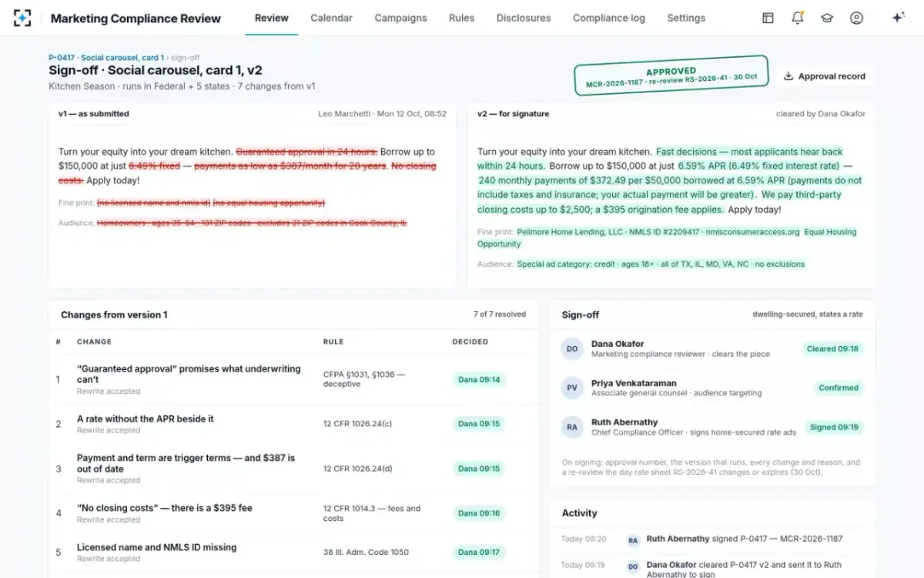Click the "CFPA §1031, §1036" rule cell

pyautogui.click(x=363, y=379)
